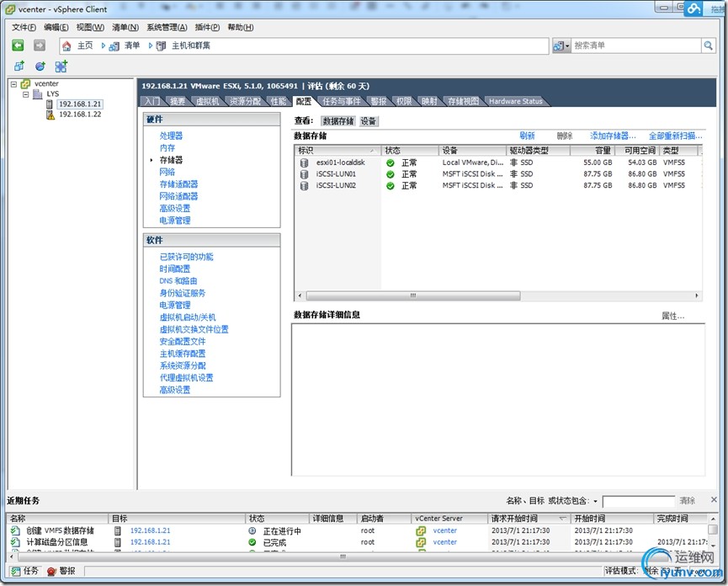Select the iSCSI-LUN02 datastore row
The width and height of the screenshot is (728, 586).
tap(498, 186)
